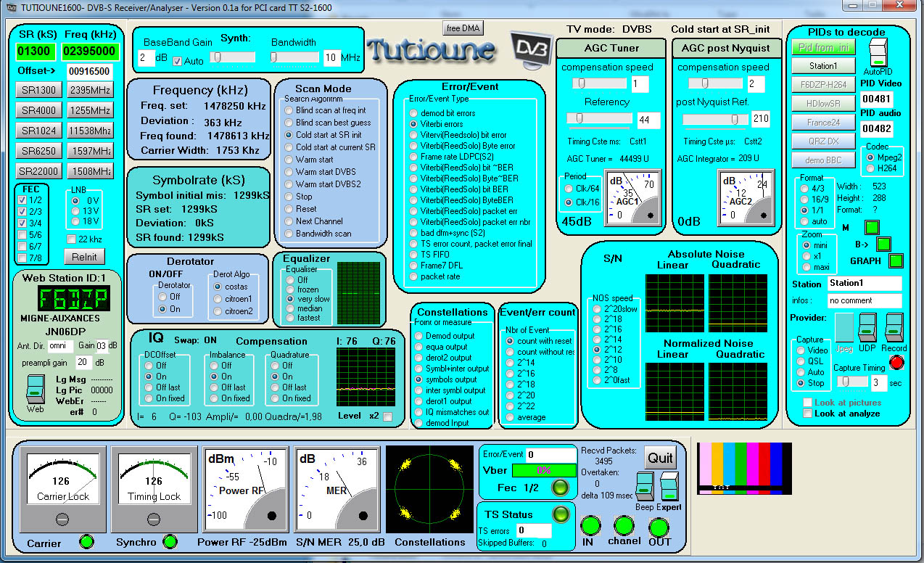Enable the FEC 5/6 checkbox
The width and height of the screenshot is (924, 563).
point(23,234)
